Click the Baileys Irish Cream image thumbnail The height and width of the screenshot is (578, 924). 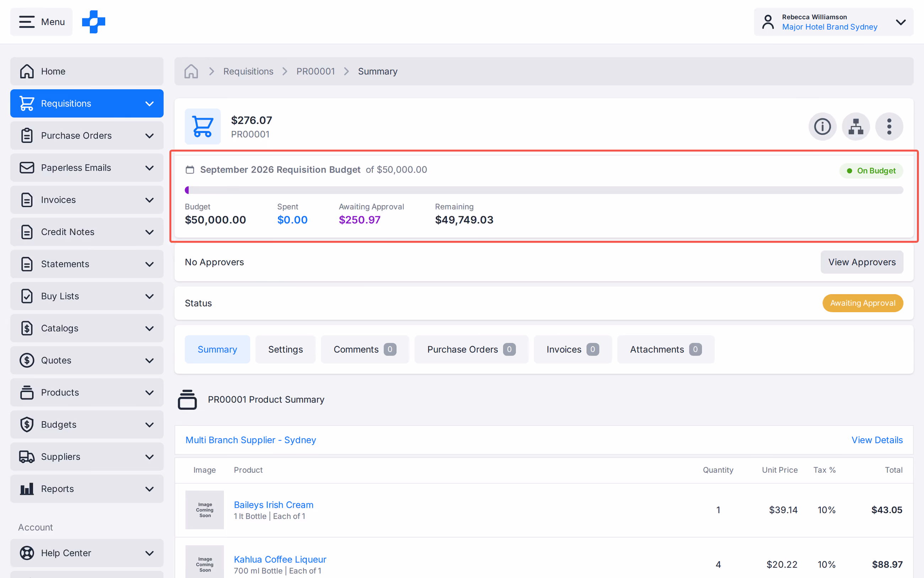(205, 510)
